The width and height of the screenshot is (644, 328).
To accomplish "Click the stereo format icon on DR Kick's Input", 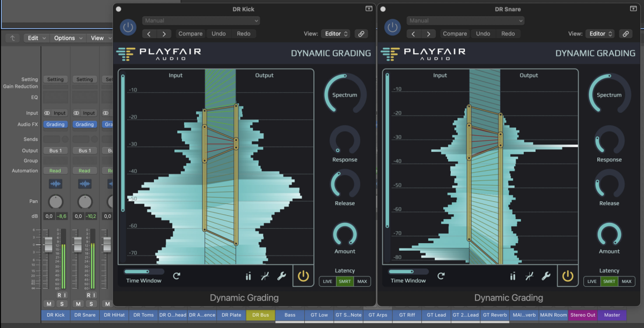I will [47, 113].
